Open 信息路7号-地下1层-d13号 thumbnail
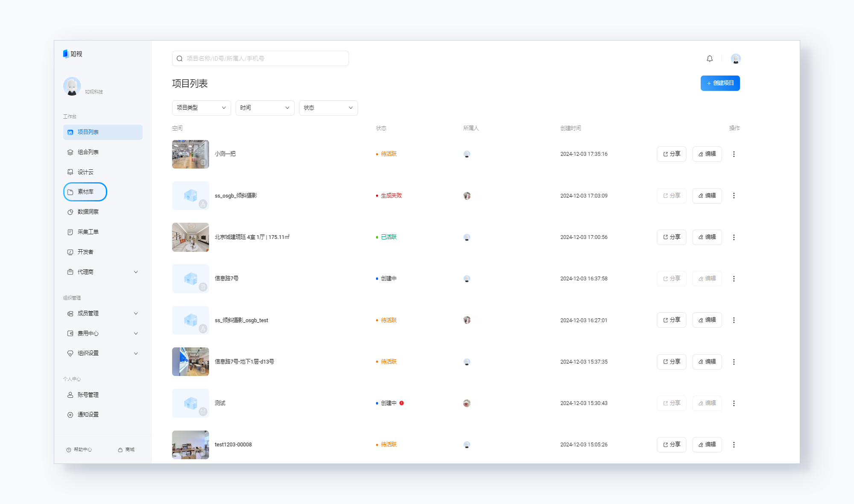 [x=190, y=362]
